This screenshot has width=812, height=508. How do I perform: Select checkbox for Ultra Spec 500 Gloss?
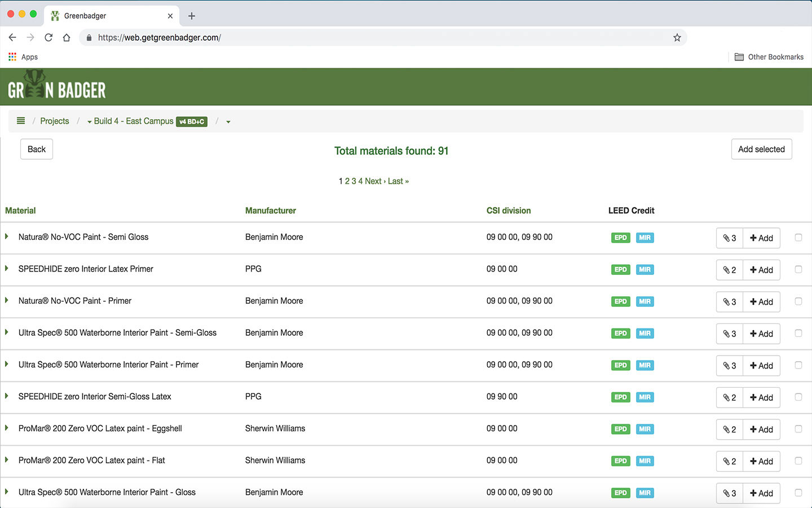pos(798,493)
